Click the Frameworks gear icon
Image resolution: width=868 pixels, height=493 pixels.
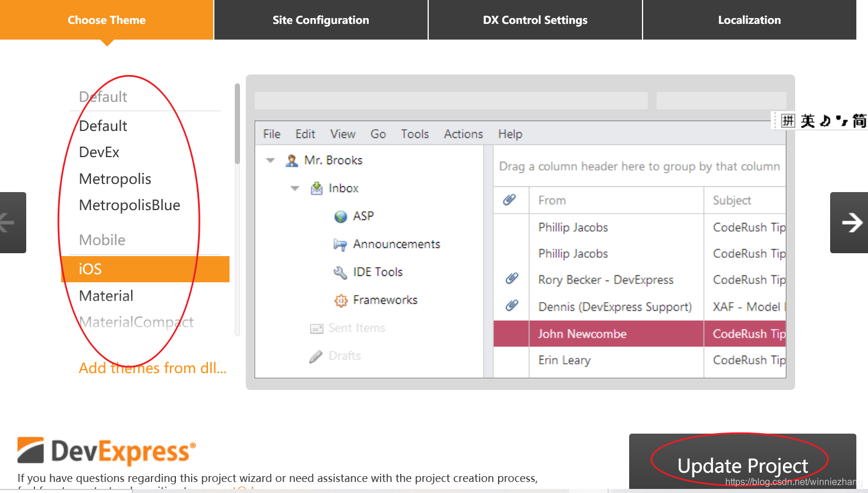[x=341, y=300]
